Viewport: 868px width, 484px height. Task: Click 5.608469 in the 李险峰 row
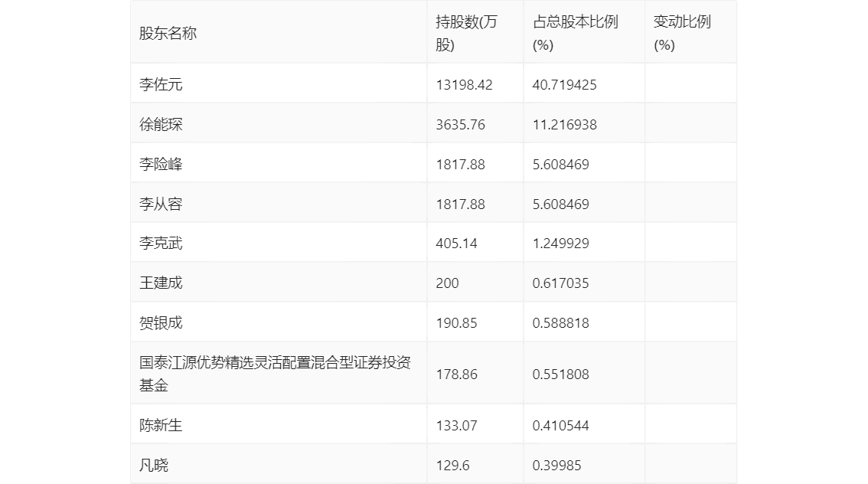(x=561, y=165)
